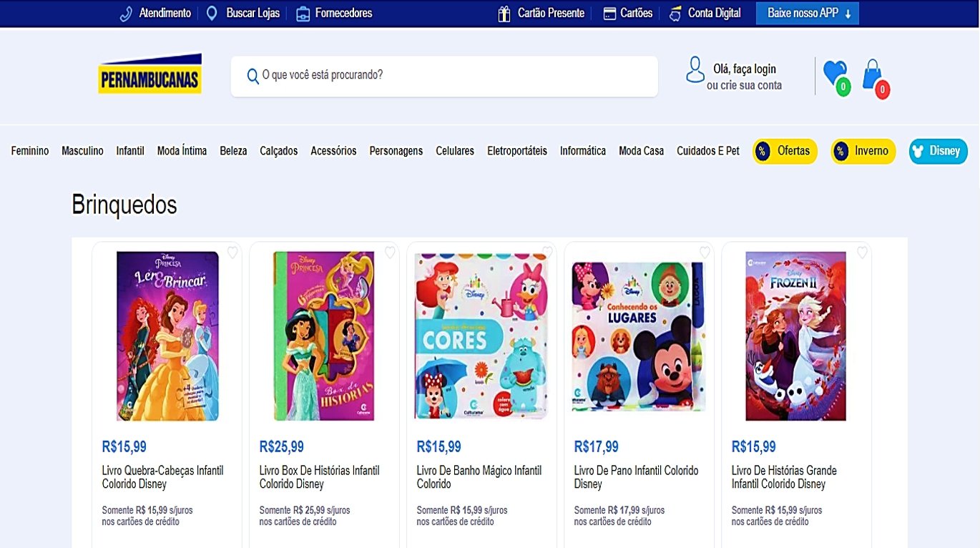The image size is (980, 548).
Task: Open the Moda Casa menu
Action: click(x=641, y=151)
